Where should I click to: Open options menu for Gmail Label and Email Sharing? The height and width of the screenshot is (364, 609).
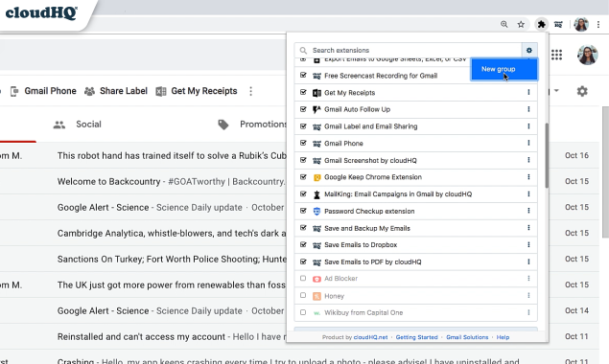click(x=528, y=126)
